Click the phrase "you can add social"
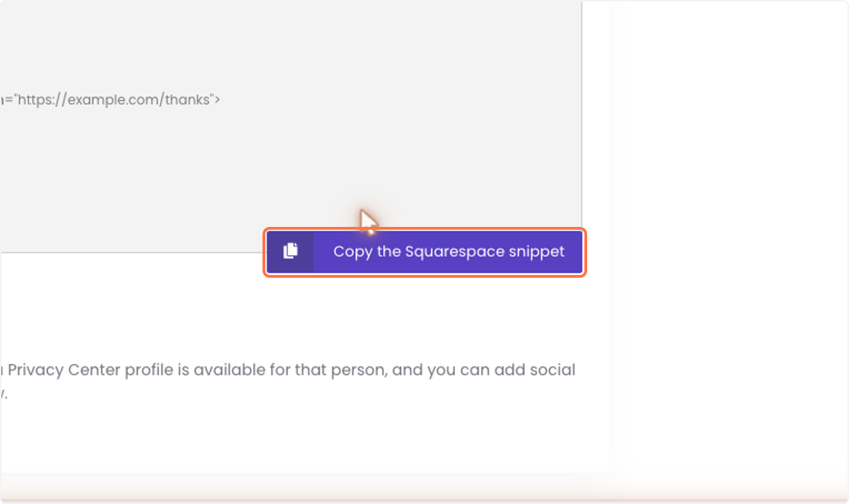The height and width of the screenshot is (504, 849). [502, 370]
